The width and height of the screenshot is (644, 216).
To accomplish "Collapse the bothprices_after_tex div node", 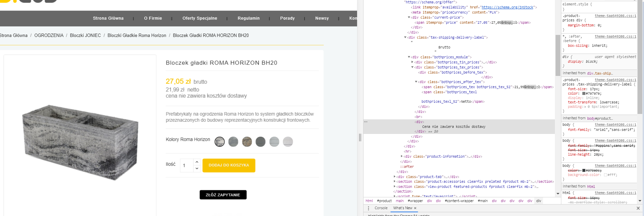I will click(416, 82).
